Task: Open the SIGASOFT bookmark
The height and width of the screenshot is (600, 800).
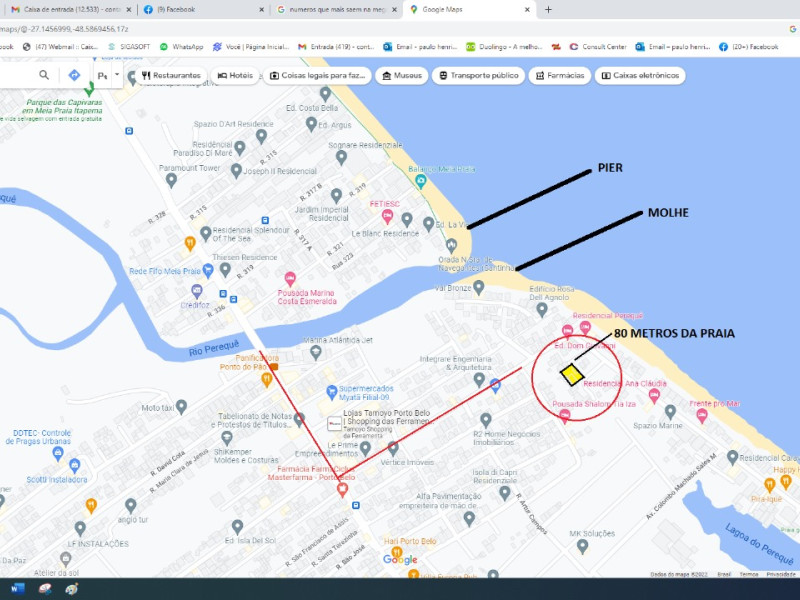Action: coord(129,47)
